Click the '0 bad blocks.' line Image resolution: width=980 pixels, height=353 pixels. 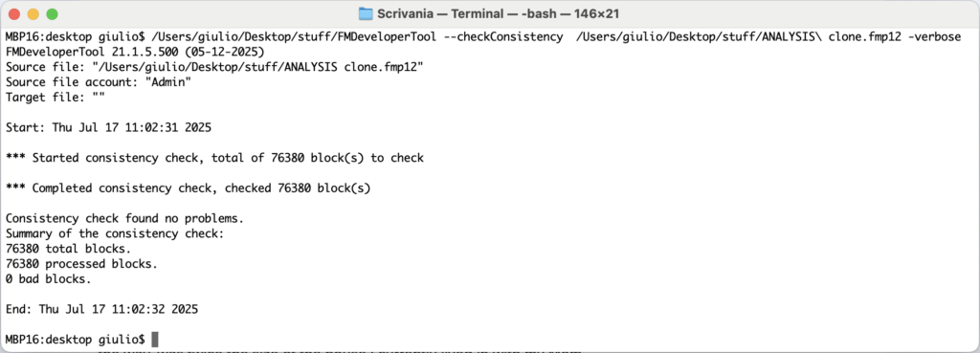click(x=48, y=278)
